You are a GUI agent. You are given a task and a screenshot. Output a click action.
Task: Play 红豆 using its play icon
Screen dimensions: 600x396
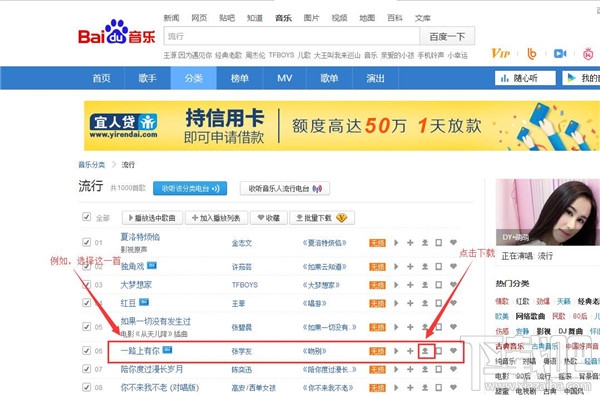tap(396, 303)
